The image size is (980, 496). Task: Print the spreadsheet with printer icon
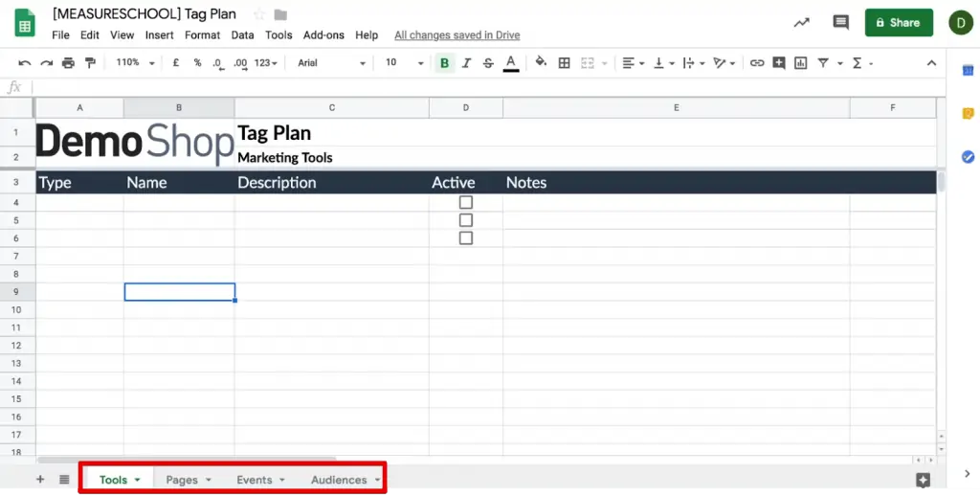tap(68, 62)
